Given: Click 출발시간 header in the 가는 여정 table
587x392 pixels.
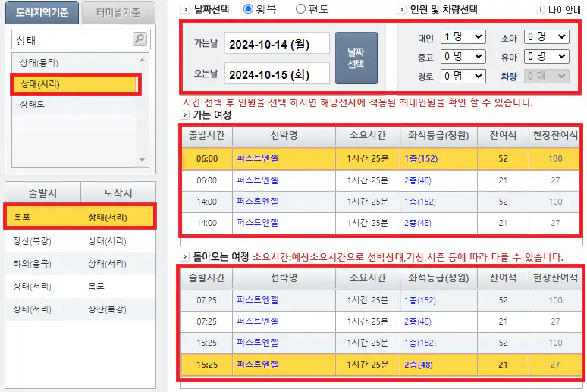Looking at the screenshot, I should coord(206,135).
